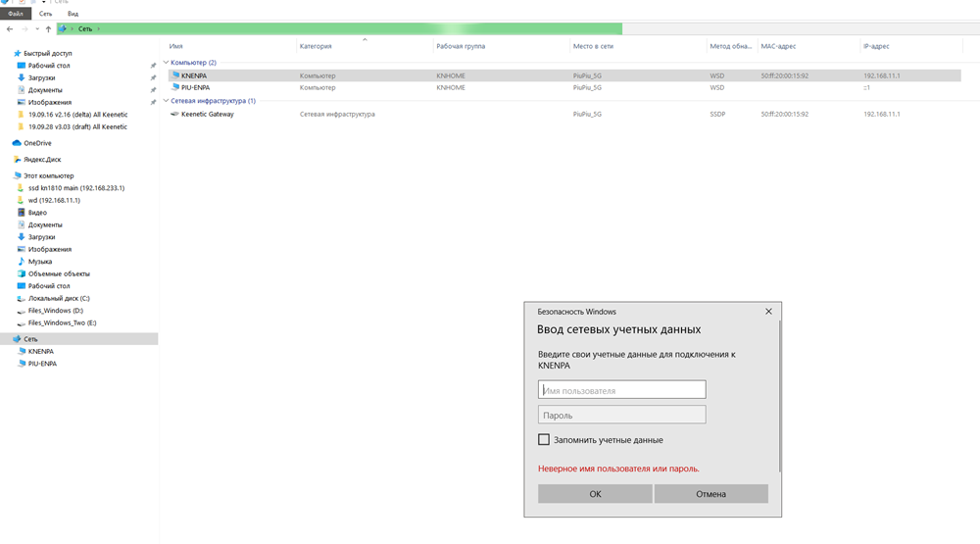Open Документы under Этот компьютер
This screenshot has height=544, width=980.
44,224
